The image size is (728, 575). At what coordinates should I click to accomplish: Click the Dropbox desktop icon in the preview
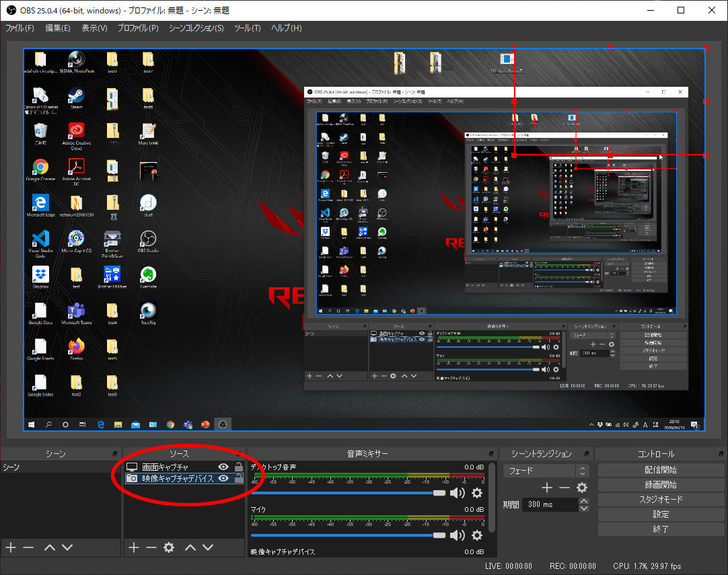pyautogui.click(x=40, y=277)
